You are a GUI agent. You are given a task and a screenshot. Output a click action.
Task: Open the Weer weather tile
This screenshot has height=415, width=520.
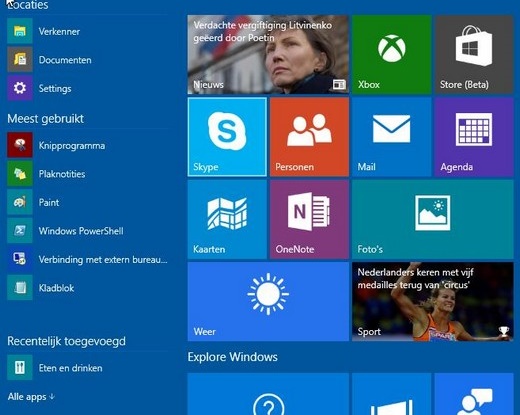pos(268,302)
